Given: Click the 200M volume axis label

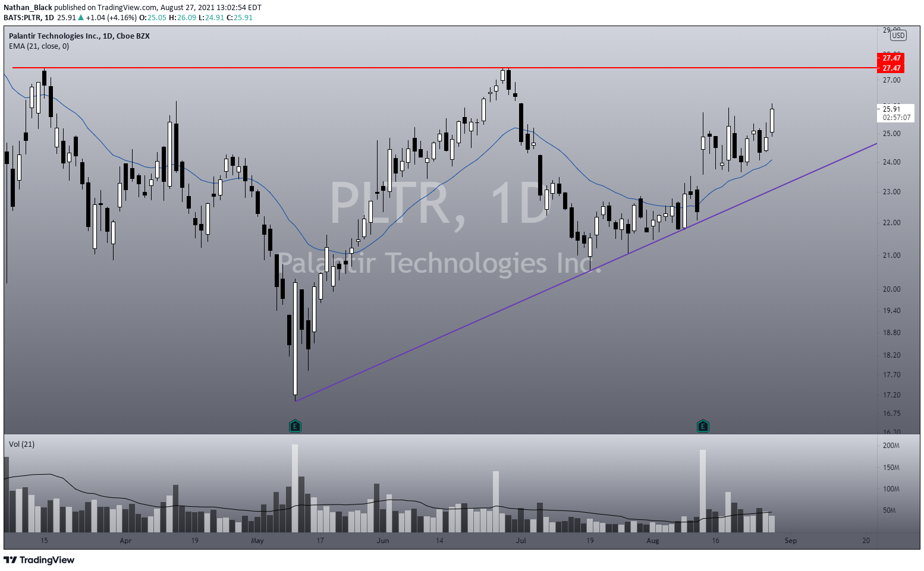Looking at the screenshot, I should point(891,445).
